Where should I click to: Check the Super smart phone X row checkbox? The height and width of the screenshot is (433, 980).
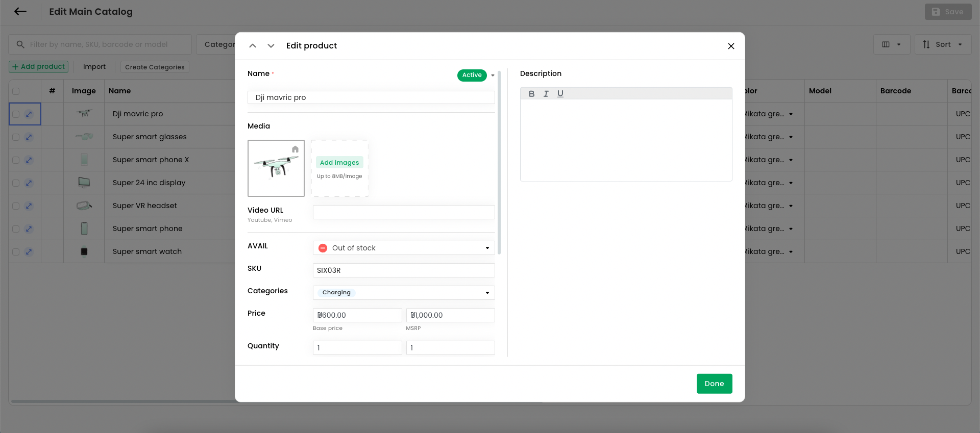(x=16, y=160)
